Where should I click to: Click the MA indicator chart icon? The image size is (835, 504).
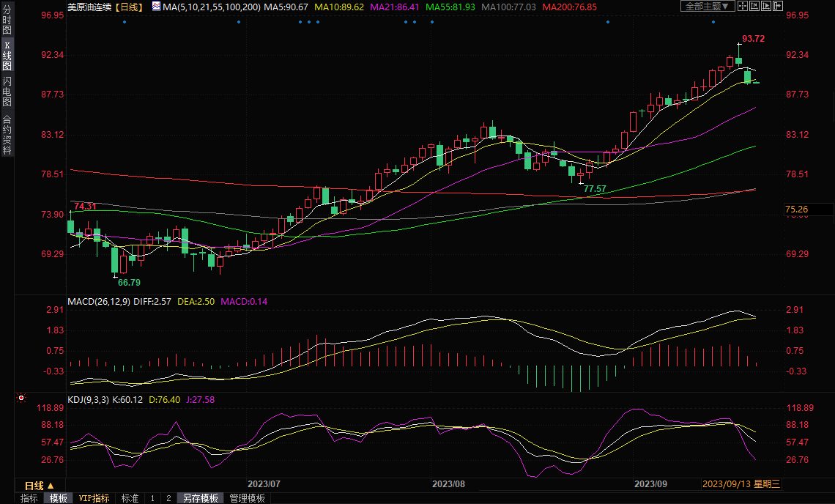(156, 6)
